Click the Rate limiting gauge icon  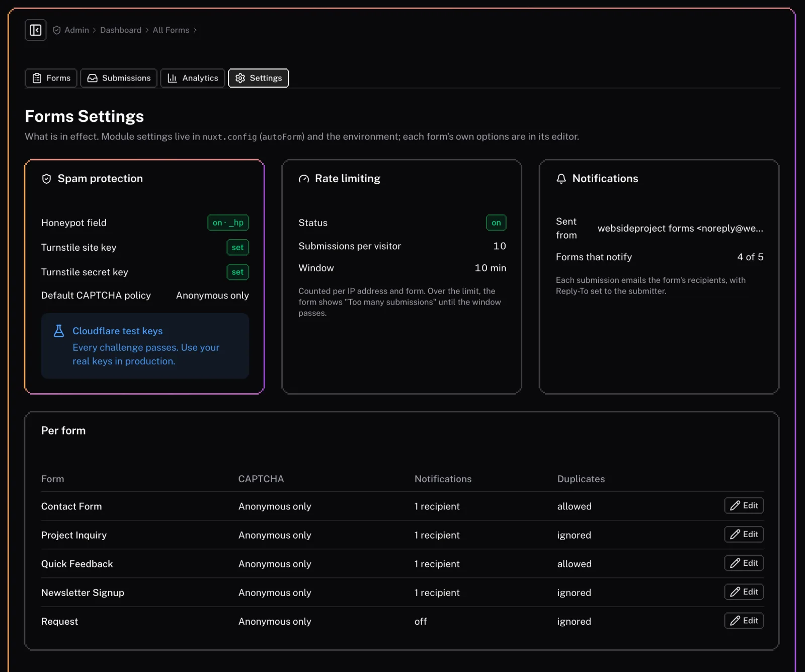pyautogui.click(x=304, y=179)
